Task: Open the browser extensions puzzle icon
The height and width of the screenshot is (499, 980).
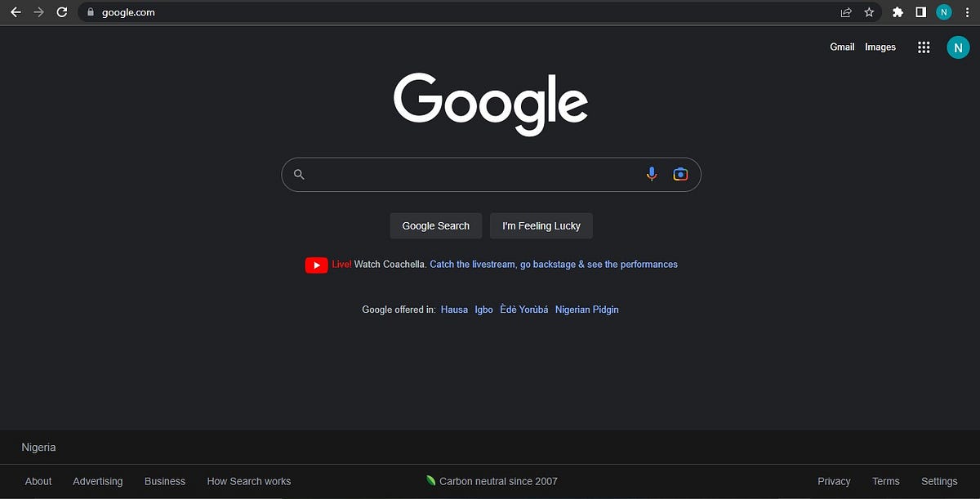Action: [898, 12]
